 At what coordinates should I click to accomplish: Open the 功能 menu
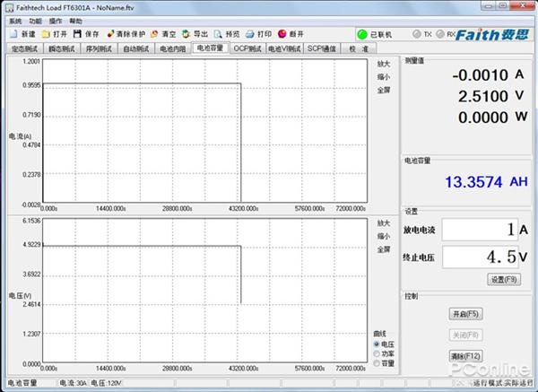click(x=35, y=22)
